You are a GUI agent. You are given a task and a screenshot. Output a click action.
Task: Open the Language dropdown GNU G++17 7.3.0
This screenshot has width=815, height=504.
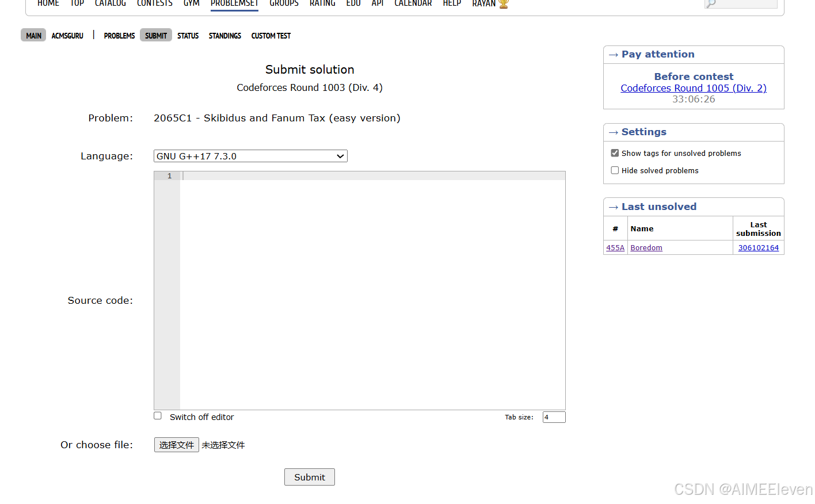250,156
